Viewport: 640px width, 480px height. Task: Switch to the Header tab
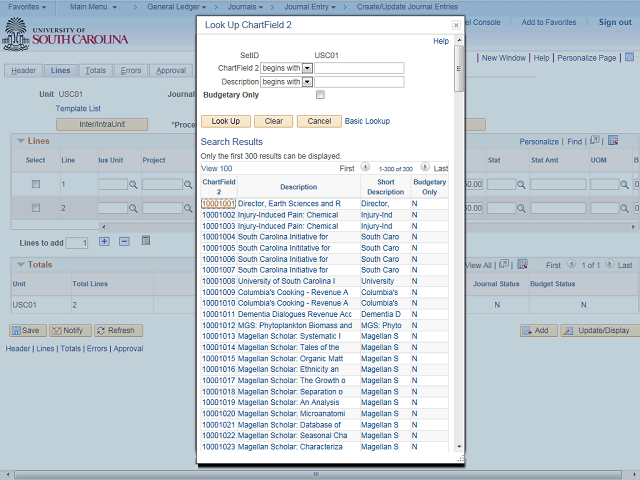(24, 71)
